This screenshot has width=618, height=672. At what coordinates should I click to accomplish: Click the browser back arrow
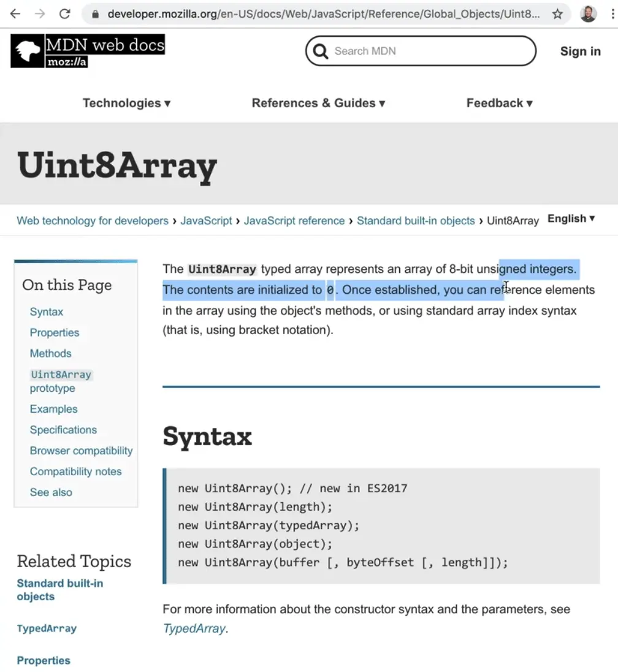pyautogui.click(x=15, y=13)
